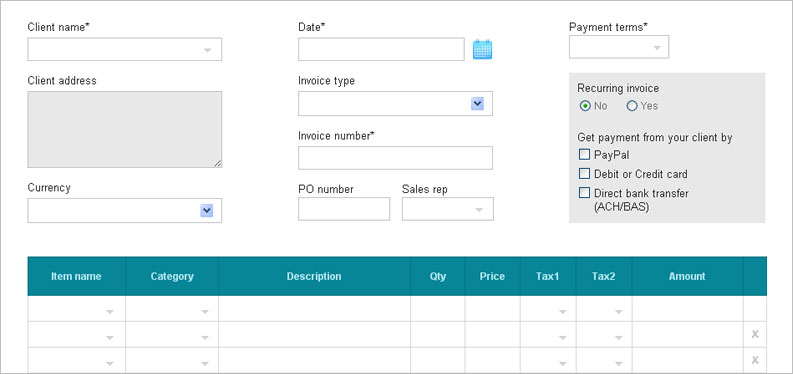Expand first row Item name dropdown

[76, 309]
